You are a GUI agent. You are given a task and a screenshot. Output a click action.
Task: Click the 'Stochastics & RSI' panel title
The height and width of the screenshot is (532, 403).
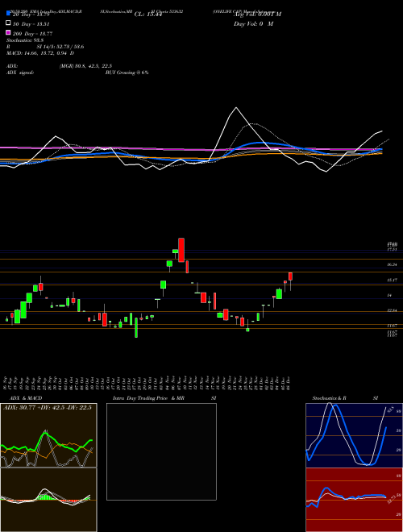point(345,398)
